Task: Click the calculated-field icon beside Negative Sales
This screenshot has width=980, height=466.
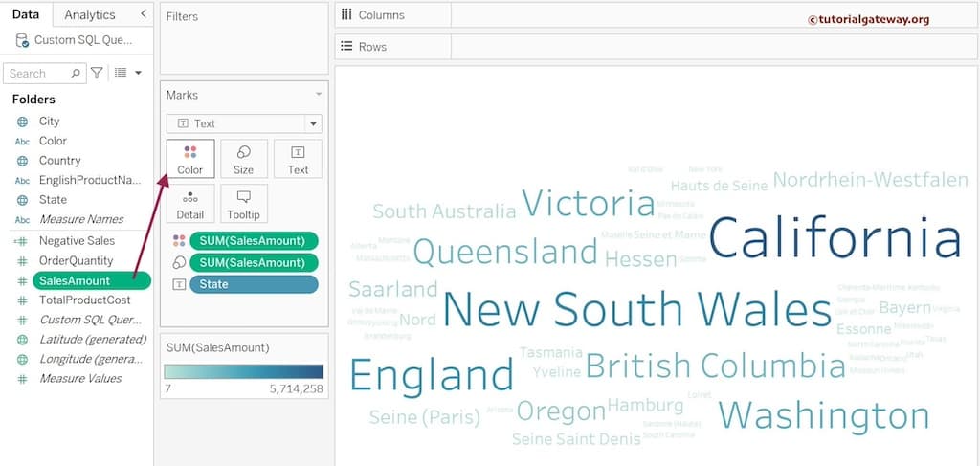Action: [x=23, y=241]
